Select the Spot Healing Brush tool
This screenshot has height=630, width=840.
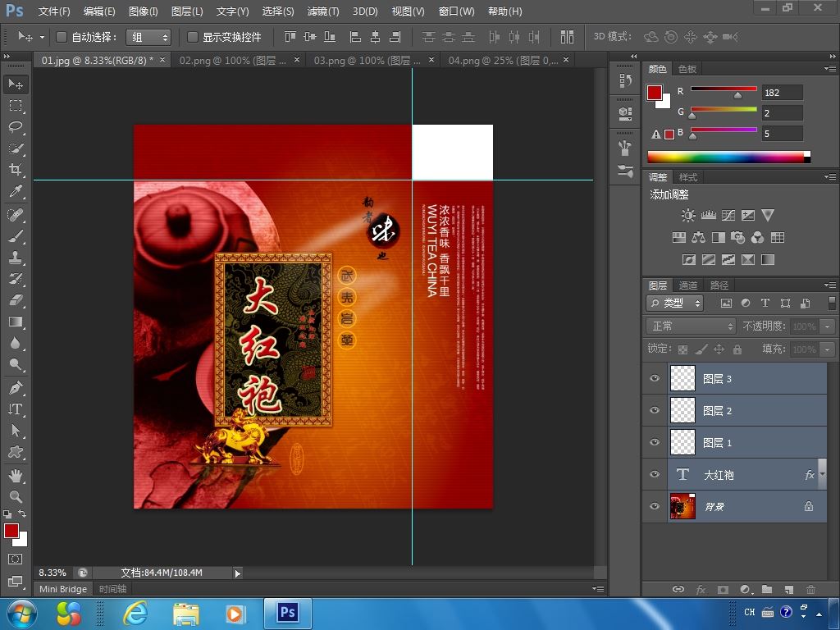[x=16, y=215]
